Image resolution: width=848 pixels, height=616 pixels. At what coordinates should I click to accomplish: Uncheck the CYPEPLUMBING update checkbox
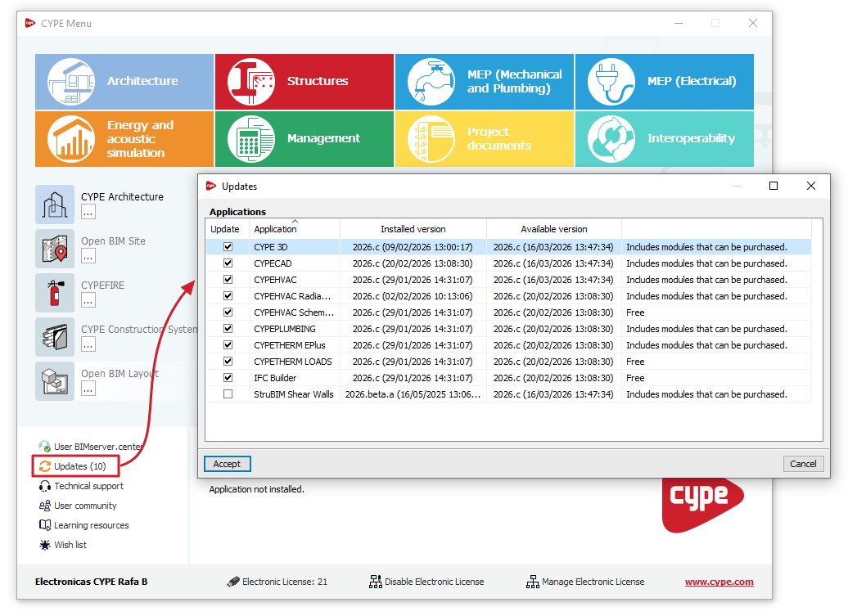228,329
